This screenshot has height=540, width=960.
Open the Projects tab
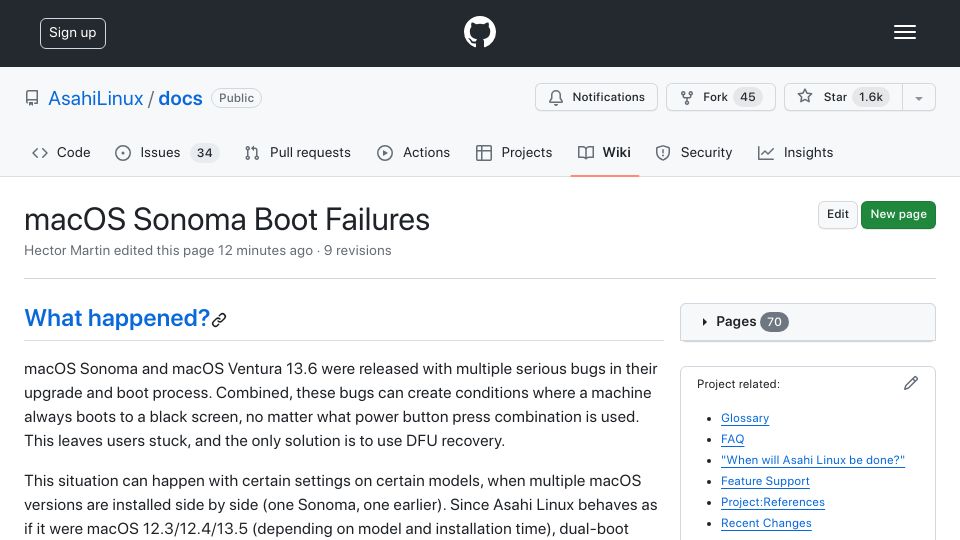point(514,152)
